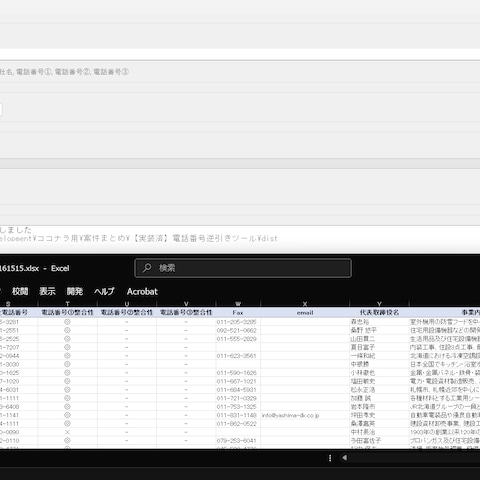Click the 代表取締役名 header cell

point(379,312)
